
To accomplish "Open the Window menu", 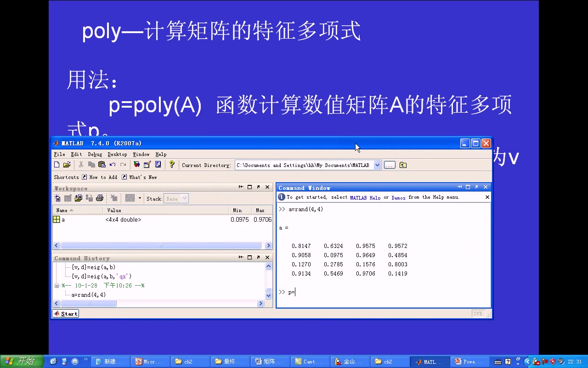I will 141,155.
